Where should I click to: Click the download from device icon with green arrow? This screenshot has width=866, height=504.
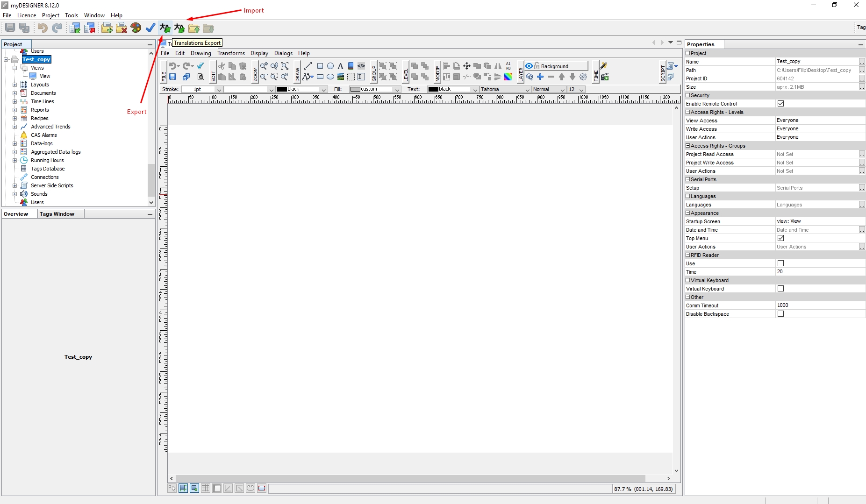click(x=75, y=28)
